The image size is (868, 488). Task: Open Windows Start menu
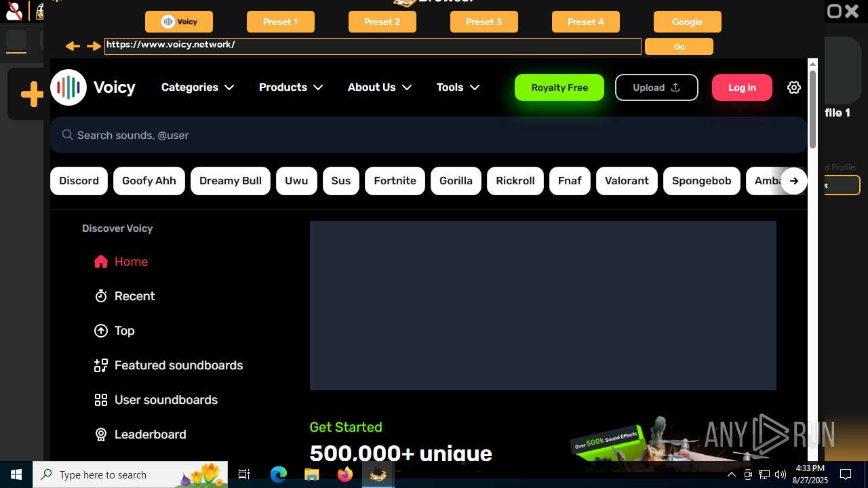coord(16,474)
